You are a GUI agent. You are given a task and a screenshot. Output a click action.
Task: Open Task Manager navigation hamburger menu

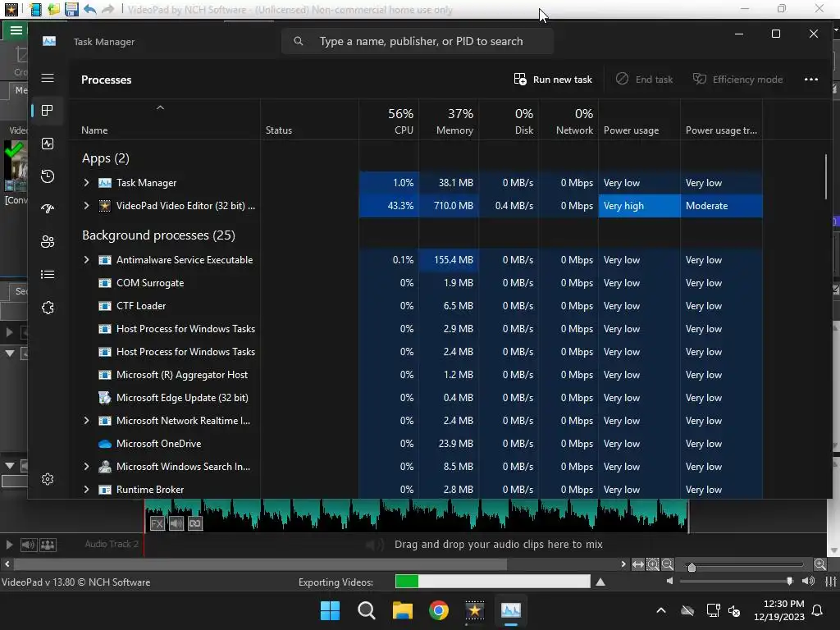pos(48,78)
